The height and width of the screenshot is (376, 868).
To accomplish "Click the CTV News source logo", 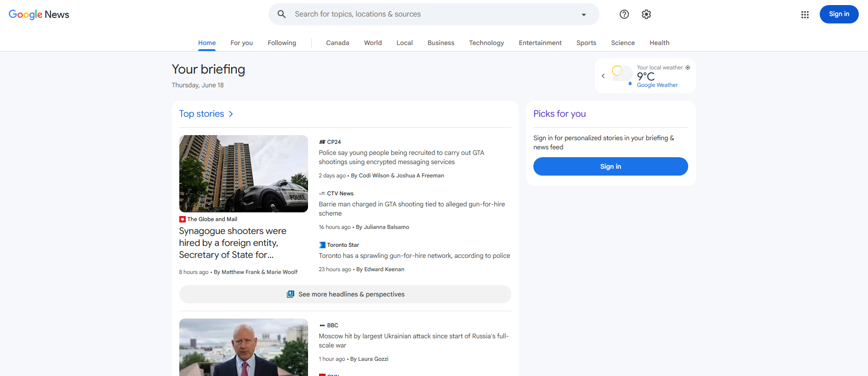I will [x=322, y=194].
